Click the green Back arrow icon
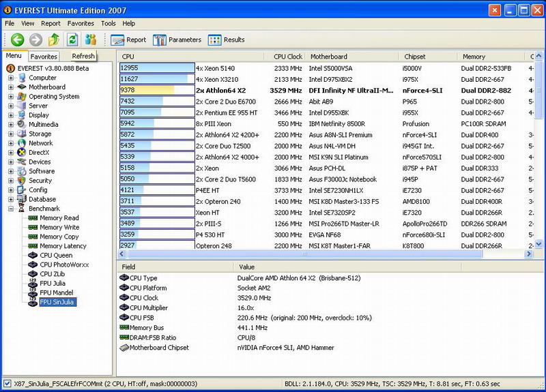This screenshot has width=546, height=392. coord(18,40)
